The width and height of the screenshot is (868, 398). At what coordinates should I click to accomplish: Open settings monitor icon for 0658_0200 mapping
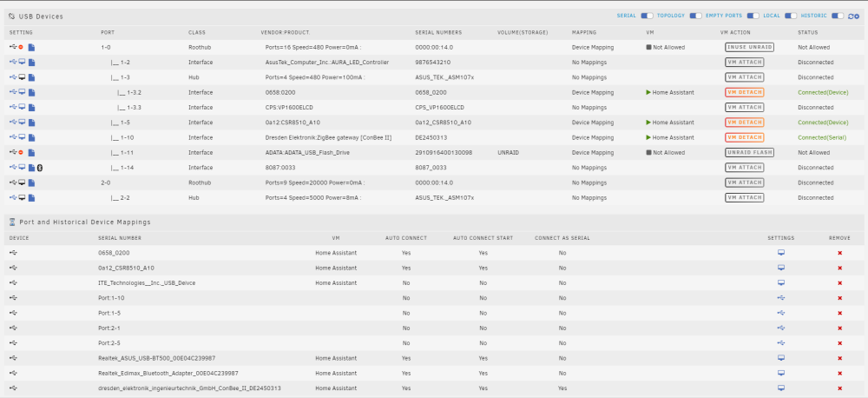(x=781, y=253)
